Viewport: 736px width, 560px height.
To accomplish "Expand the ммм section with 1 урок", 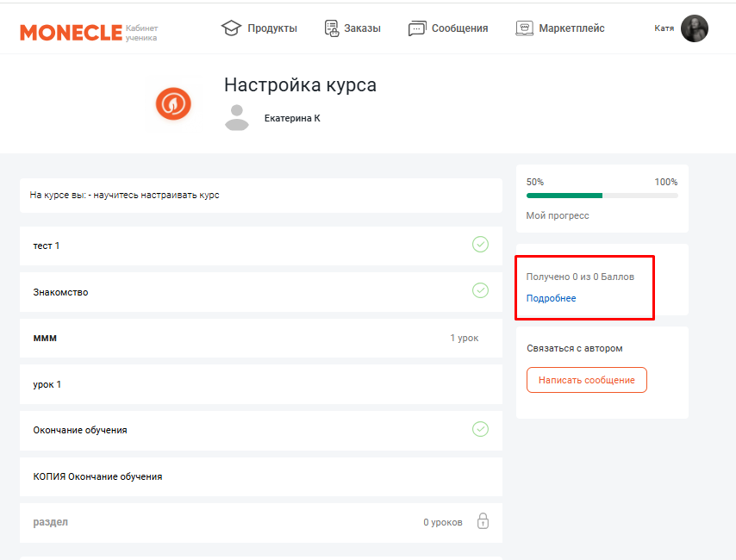I will (260, 338).
